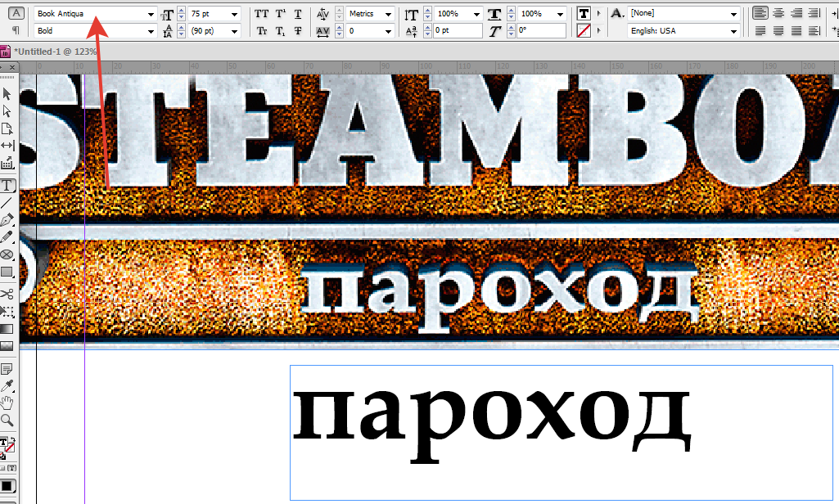This screenshot has height=504, width=839.
Task: Click the 0° skew angle field
Action: pos(541,30)
